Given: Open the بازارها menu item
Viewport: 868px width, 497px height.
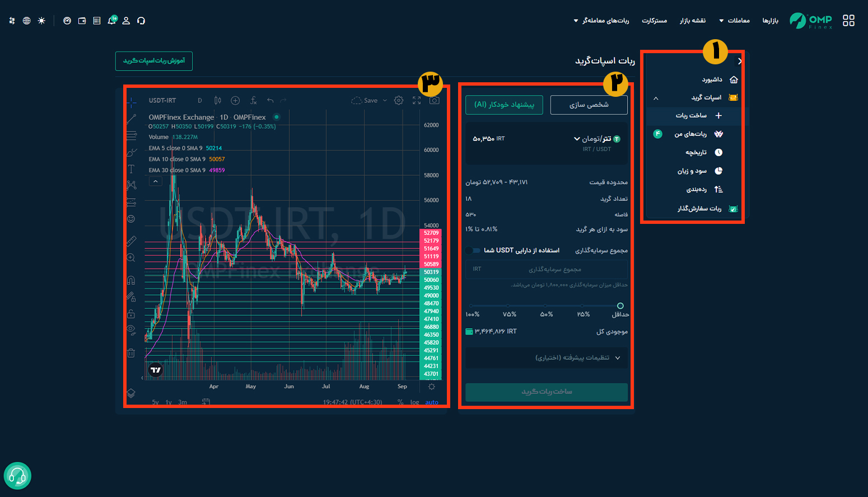Looking at the screenshot, I should 771,21.
